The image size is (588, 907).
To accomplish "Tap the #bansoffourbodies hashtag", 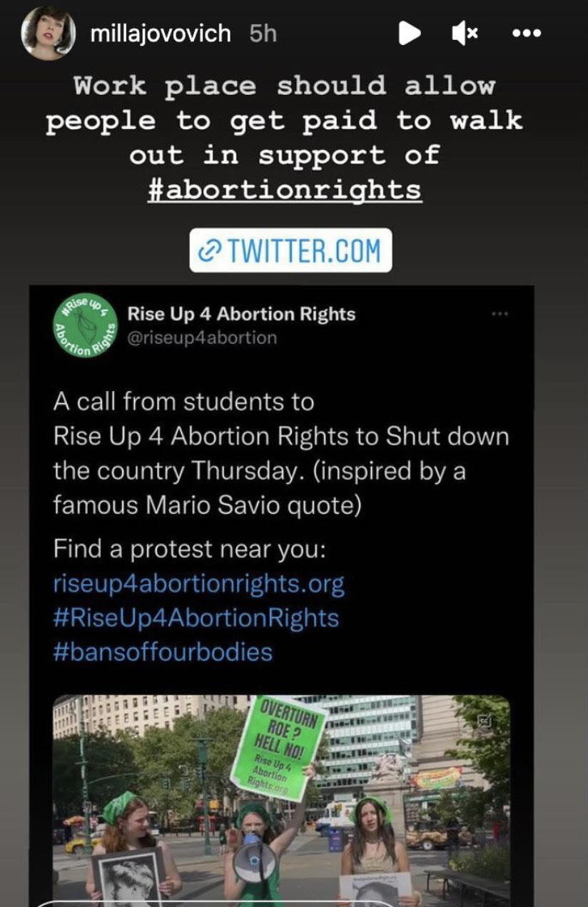I will pyautogui.click(x=163, y=652).
